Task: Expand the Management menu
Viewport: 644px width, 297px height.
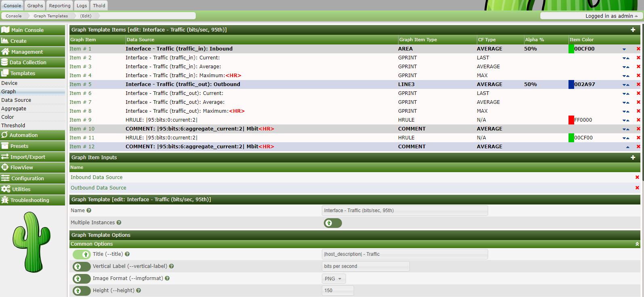Action: 32,52
